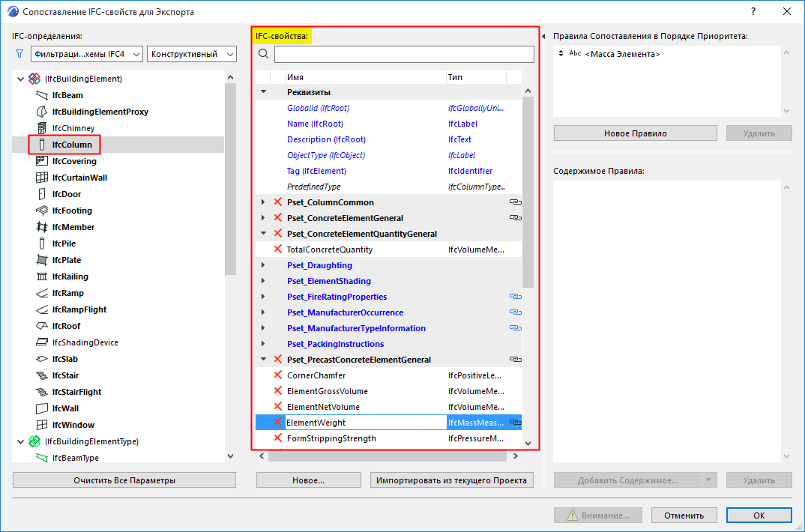Click red X on Pset_ColumnCommon
The image size is (805, 532).
[278, 202]
